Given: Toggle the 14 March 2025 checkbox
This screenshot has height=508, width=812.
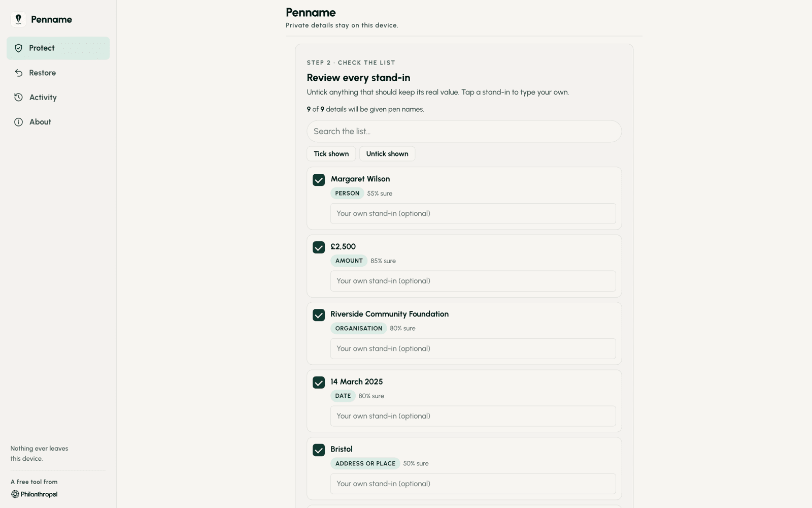Looking at the screenshot, I should pos(319,383).
